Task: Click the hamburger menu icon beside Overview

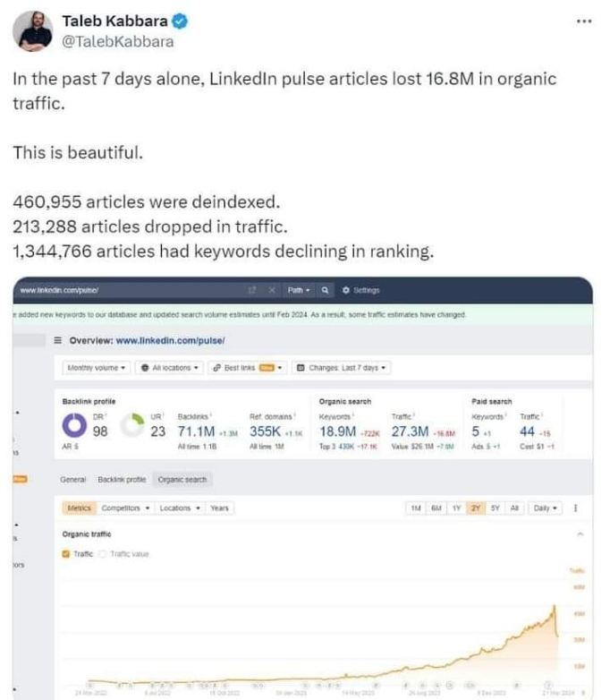Action: (57, 341)
